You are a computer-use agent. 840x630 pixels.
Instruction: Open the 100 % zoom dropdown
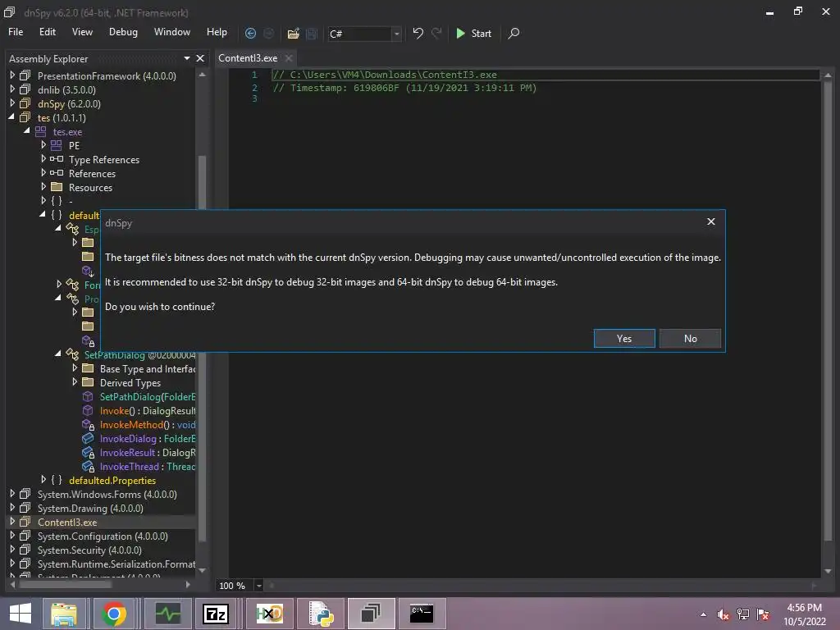coord(258,586)
